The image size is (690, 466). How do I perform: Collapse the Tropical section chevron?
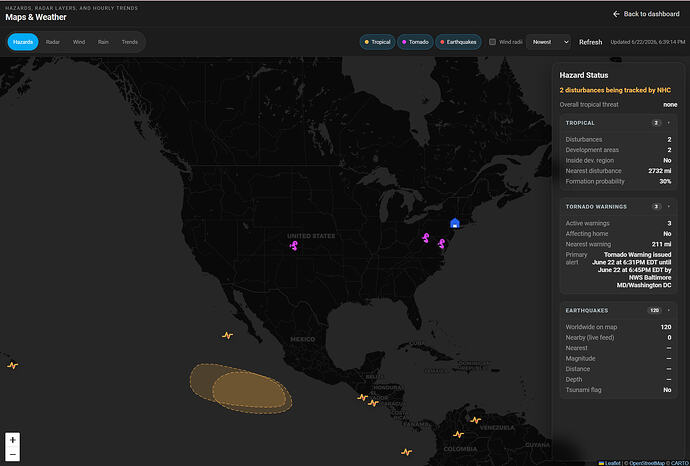click(668, 123)
